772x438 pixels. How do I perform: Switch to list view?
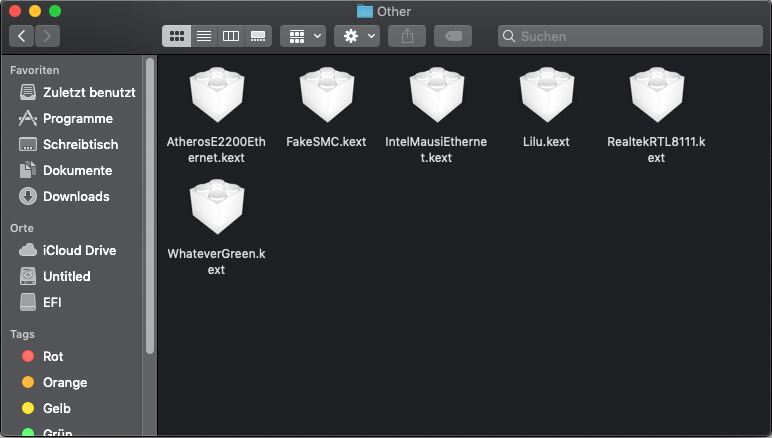204,36
